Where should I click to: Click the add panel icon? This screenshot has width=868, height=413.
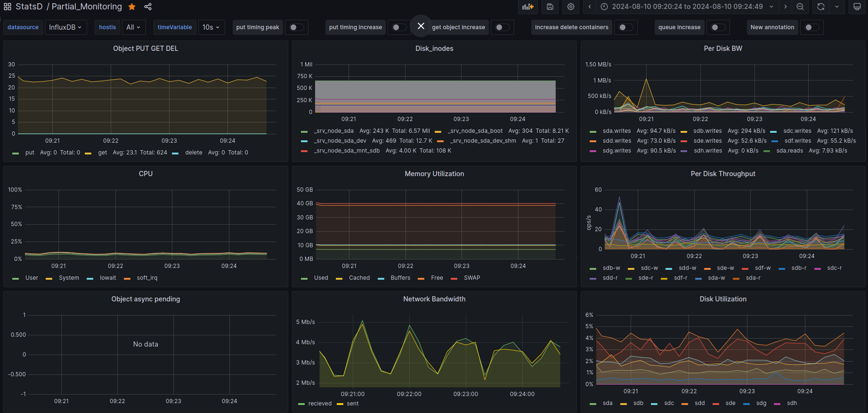[x=527, y=7]
